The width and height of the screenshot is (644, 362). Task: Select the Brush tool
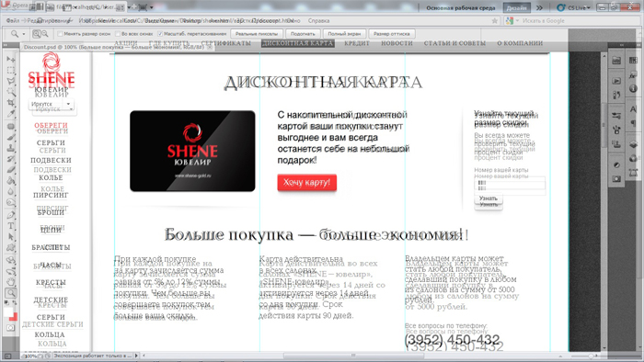[11, 137]
